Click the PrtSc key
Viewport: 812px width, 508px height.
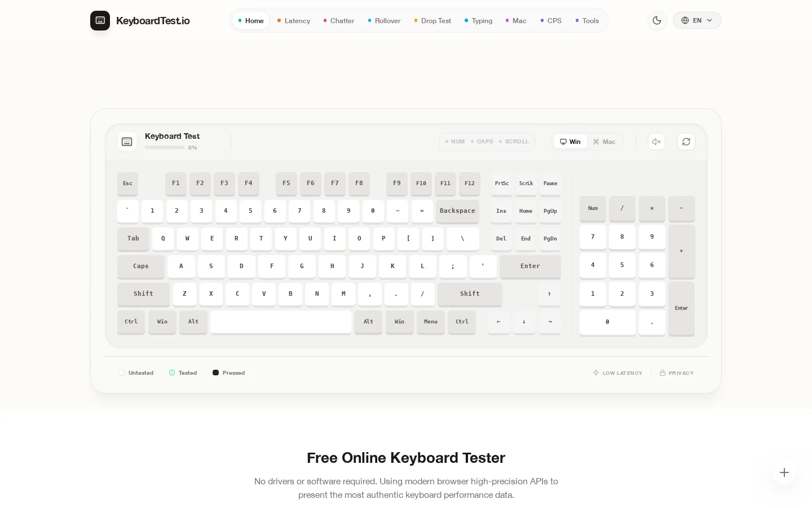[502, 183]
